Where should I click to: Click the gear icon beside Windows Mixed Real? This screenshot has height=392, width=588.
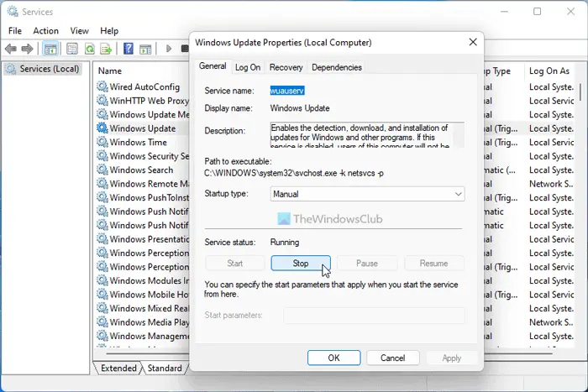pyautogui.click(x=102, y=308)
